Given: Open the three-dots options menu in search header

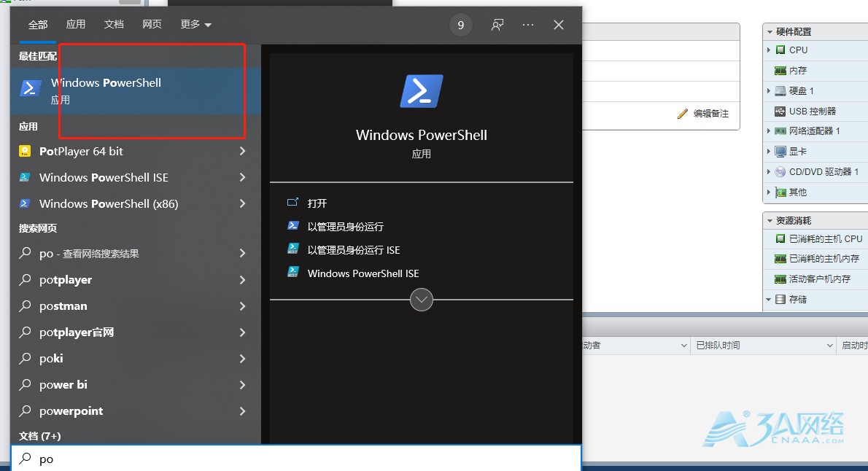Looking at the screenshot, I should tap(528, 25).
